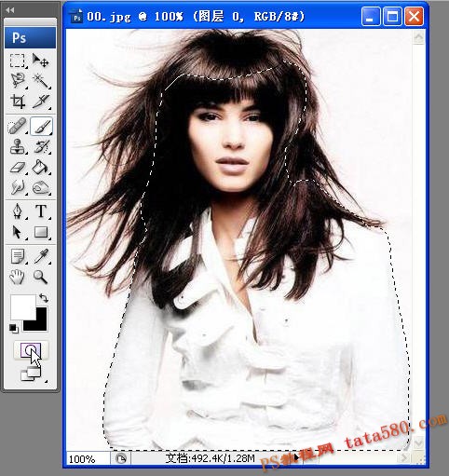Swap foreground and background colors
449x476 pixels.
44,298
